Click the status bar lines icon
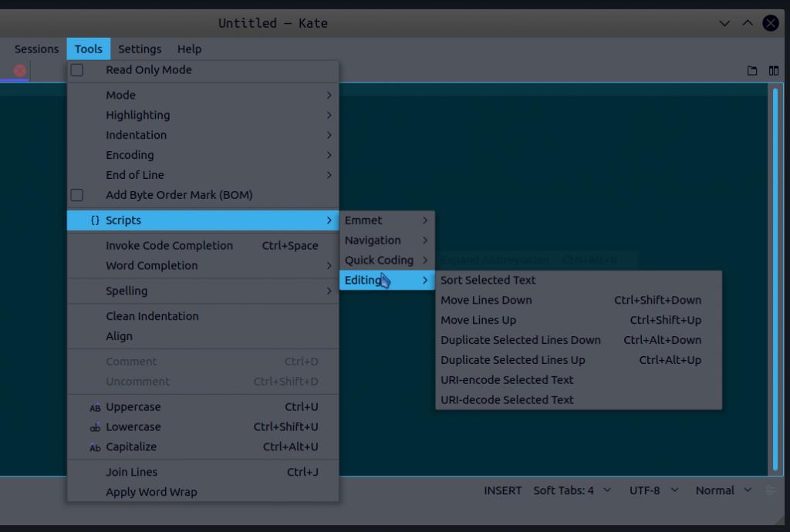Screen dimensions: 790x532 click(x=770, y=490)
